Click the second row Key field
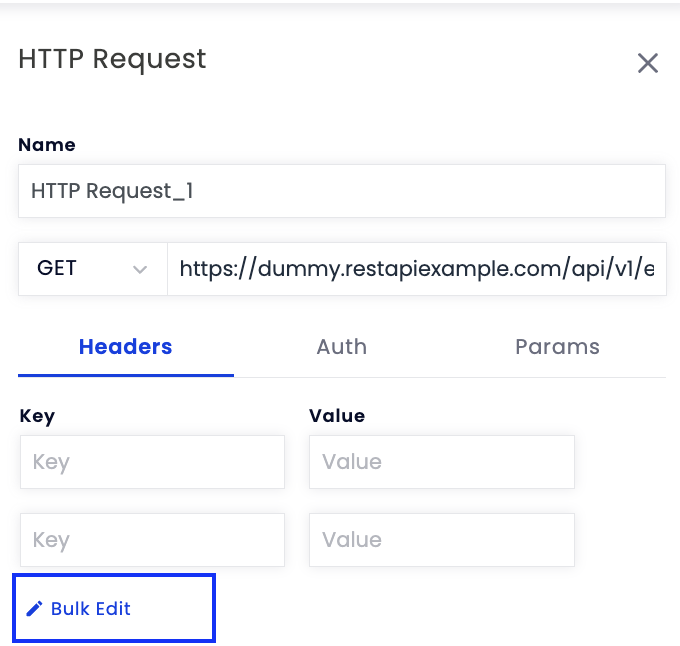This screenshot has width=680, height=646. (152, 540)
